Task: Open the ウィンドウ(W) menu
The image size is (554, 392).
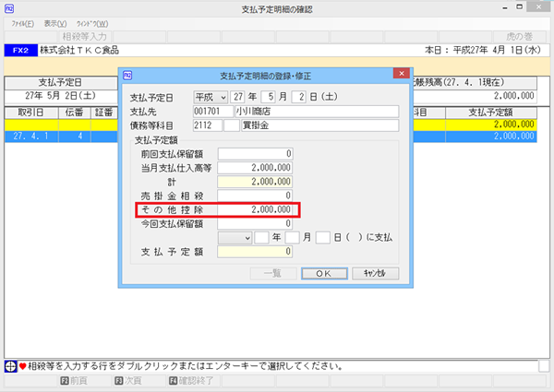Action: tap(92, 24)
